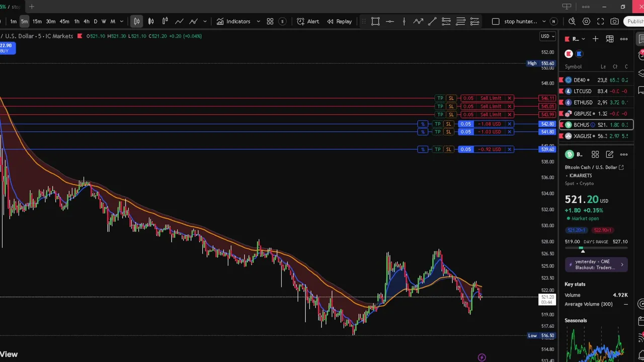This screenshot has height=362, width=644.
Task: Open the Indicators dialog
Action: (x=233, y=21)
